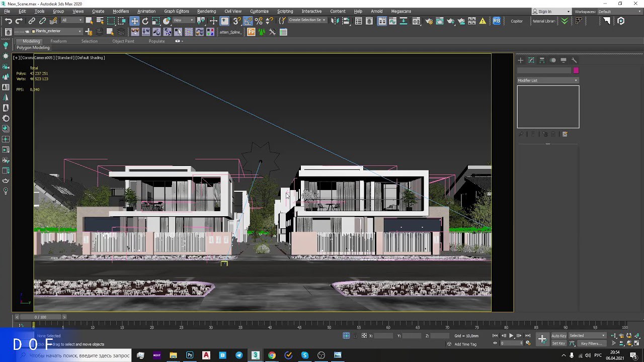Click the Key Filters button

coord(591,343)
